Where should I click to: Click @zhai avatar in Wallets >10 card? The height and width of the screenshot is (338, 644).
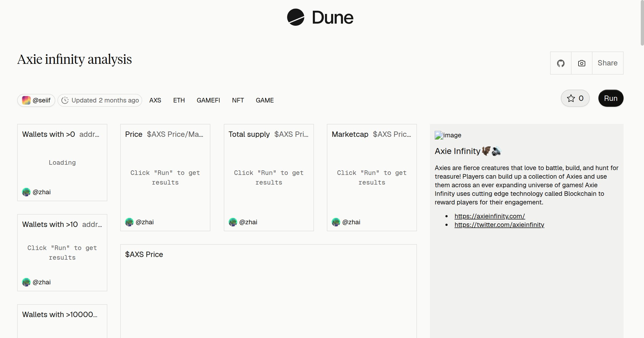tap(26, 282)
